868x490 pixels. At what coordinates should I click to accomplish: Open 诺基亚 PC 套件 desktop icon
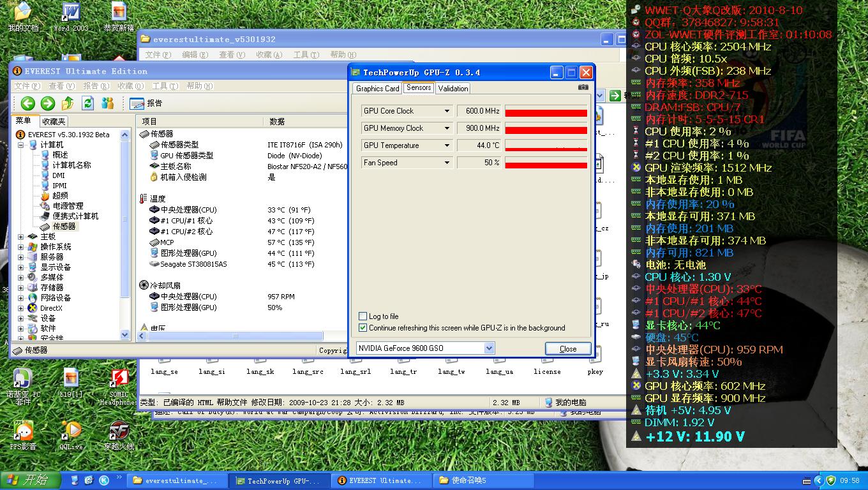tap(23, 387)
